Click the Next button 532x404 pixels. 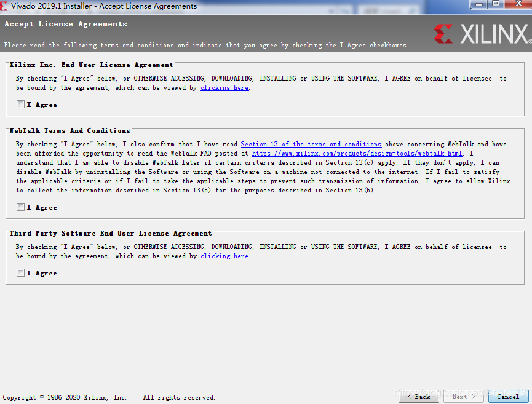[x=464, y=397]
